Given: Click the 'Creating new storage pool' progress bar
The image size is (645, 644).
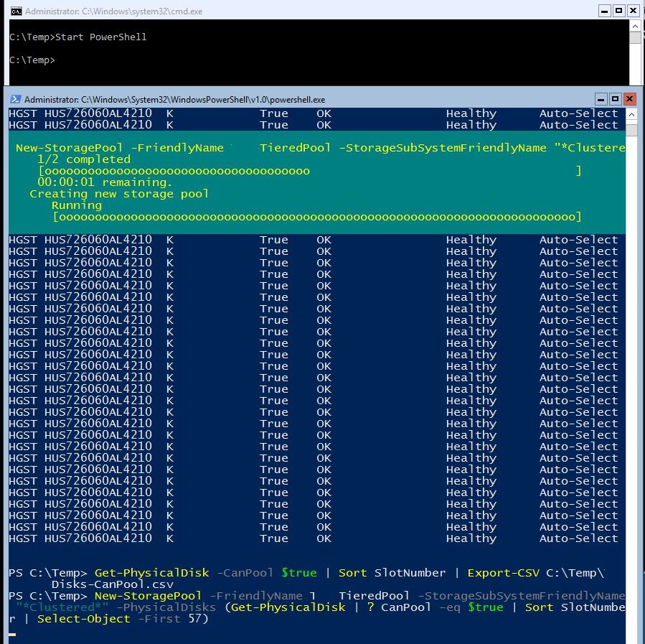Looking at the screenshot, I should pyautogui.click(x=316, y=217).
